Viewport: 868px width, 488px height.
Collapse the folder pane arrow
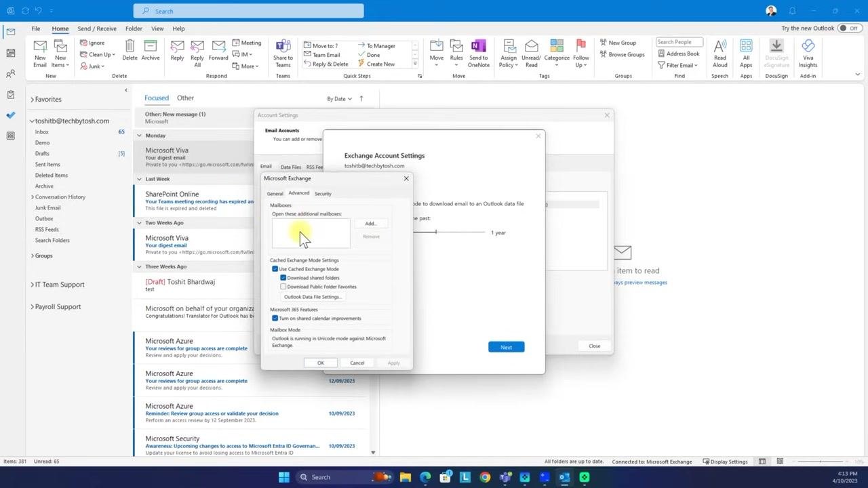tap(125, 90)
